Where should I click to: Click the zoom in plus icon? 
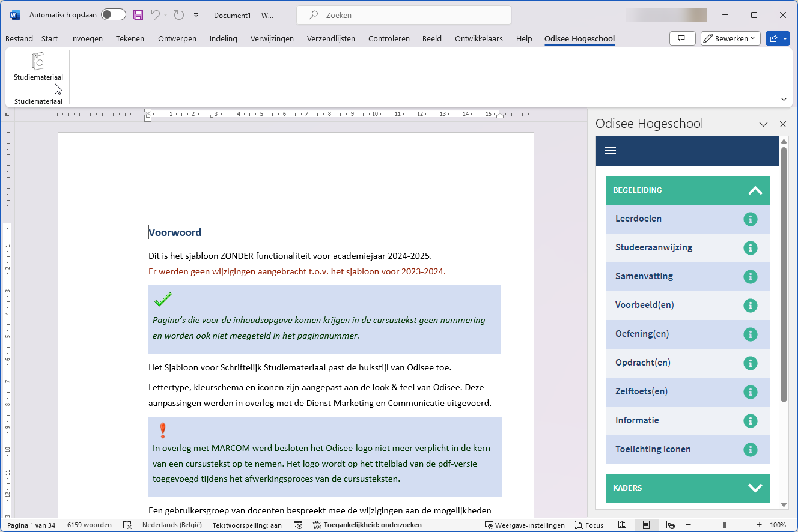760,525
